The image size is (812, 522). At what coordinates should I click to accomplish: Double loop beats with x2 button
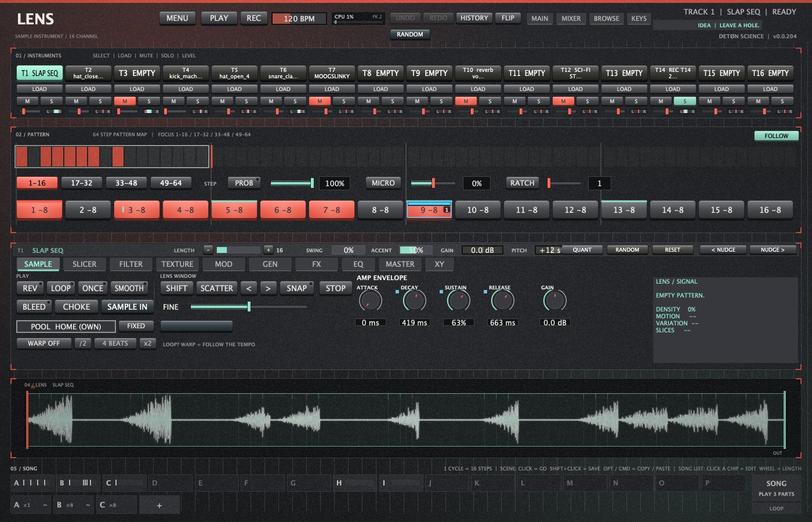(x=147, y=343)
